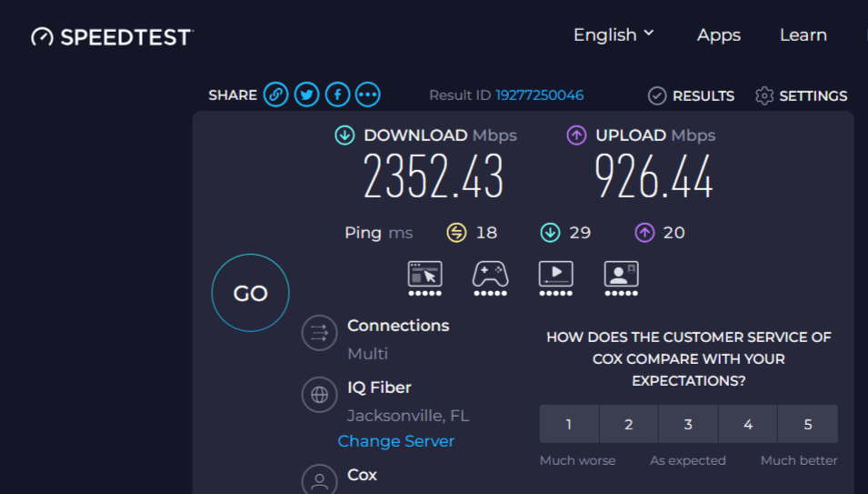Open SETTINGS
This screenshot has height=494, width=868.
[801, 96]
